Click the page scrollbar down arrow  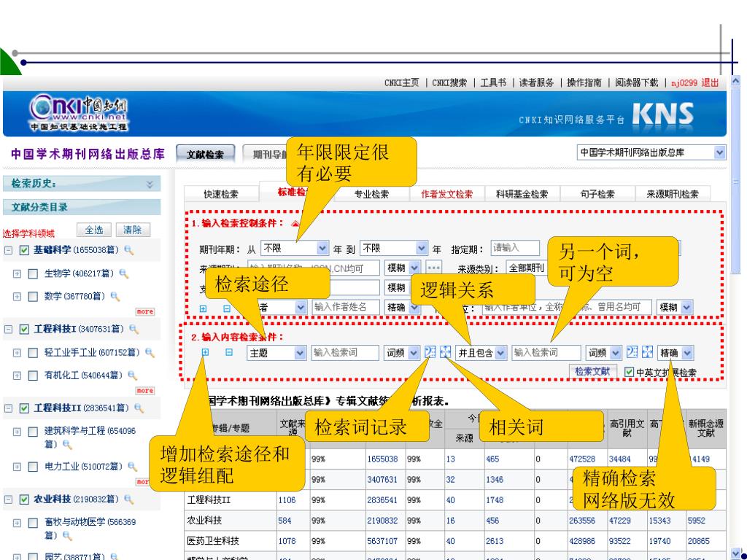click(735, 554)
